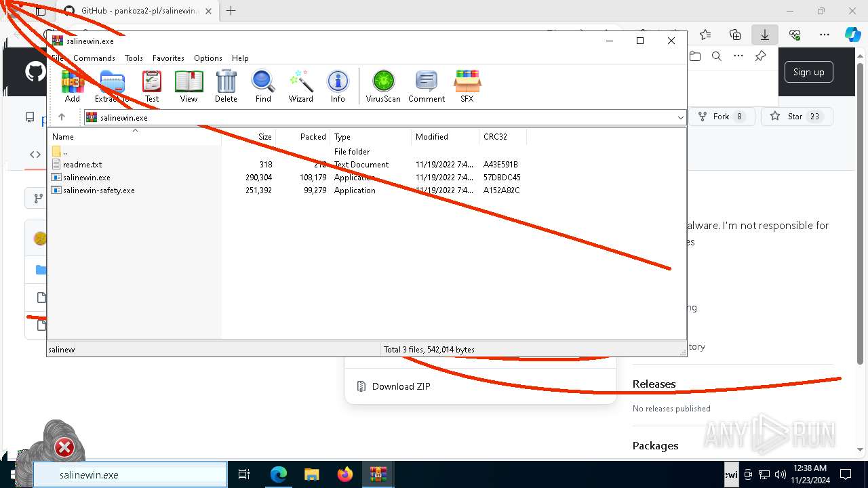Sort by Type column header
The width and height of the screenshot is (868, 488).
[370, 137]
